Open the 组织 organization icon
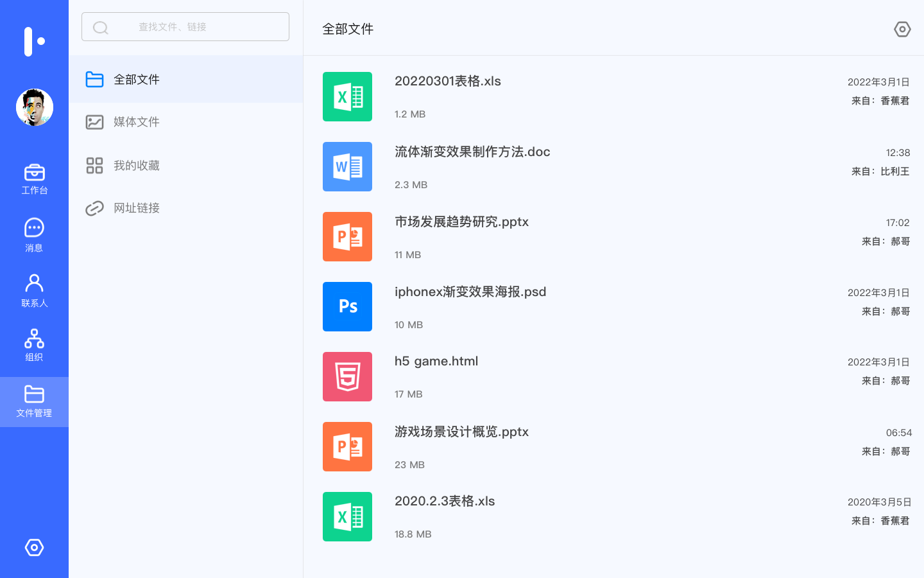Image resolution: width=924 pixels, height=578 pixels. tap(34, 346)
